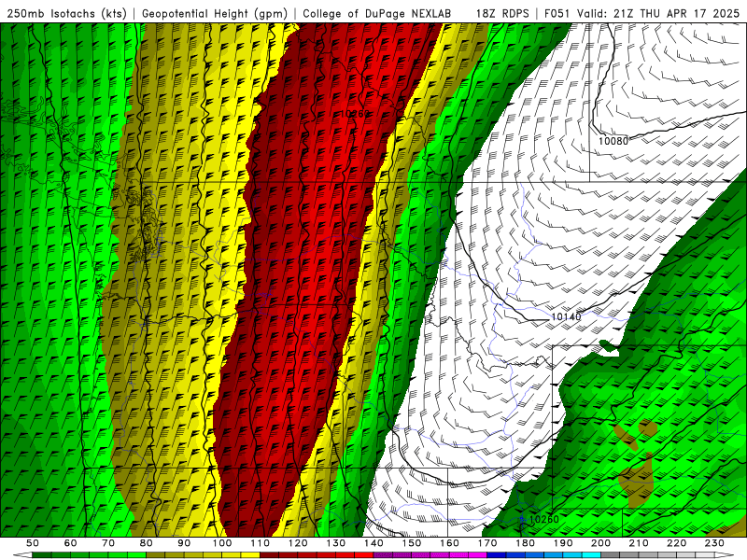The width and height of the screenshot is (747, 560).
Task: Click the right arrow end of the color legend
Action: click(725, 555)
